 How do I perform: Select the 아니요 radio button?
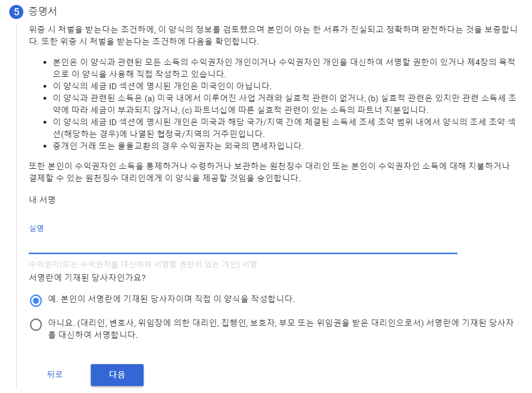(x=36, y=324)
